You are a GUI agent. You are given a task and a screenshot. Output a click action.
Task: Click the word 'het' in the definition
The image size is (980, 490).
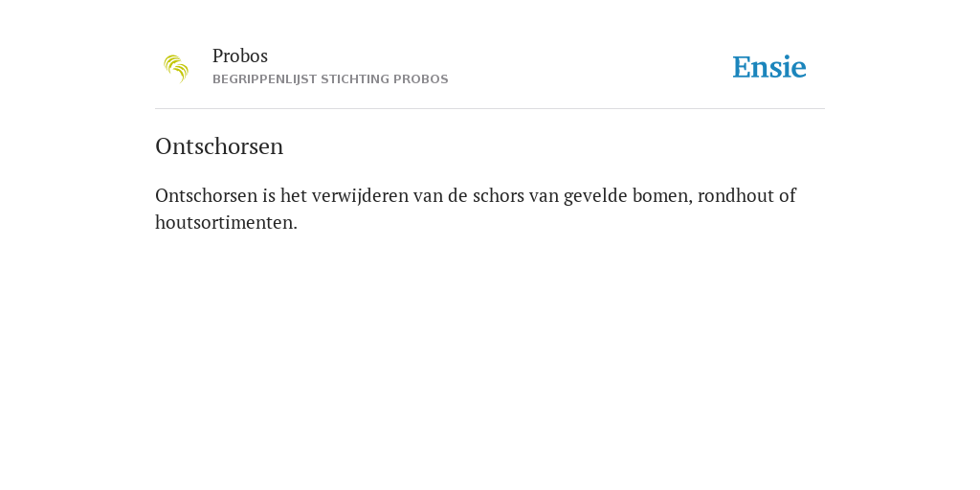coord(293,195)
